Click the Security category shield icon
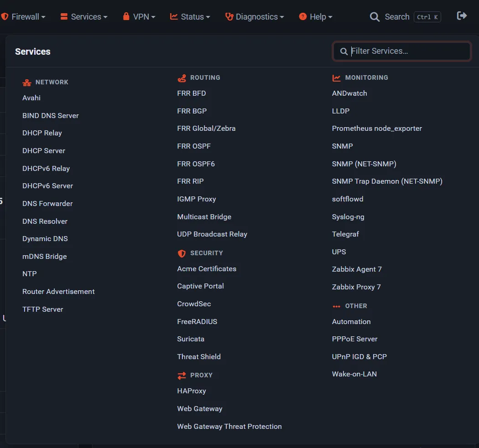This screenshot has height=448, width=479. pos(182,253)
